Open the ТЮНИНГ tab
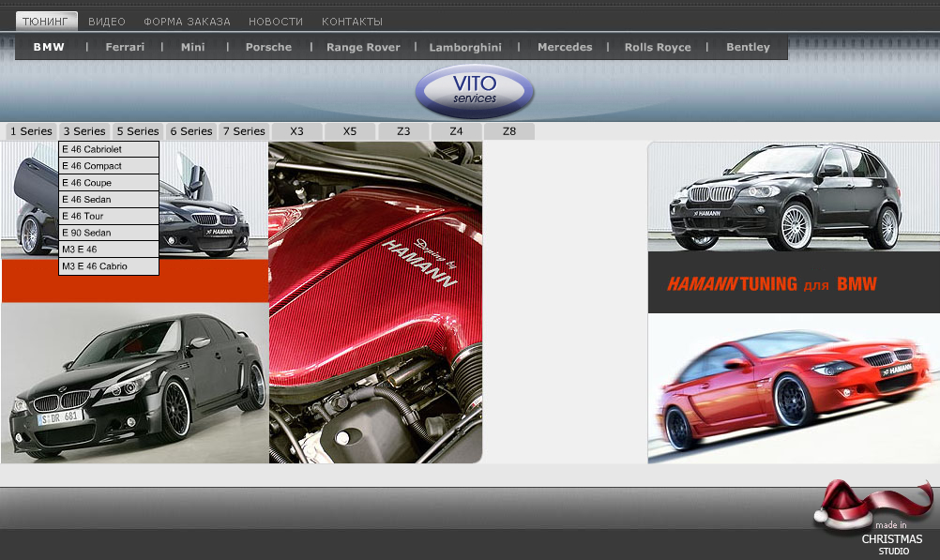 tap(46, 21)
